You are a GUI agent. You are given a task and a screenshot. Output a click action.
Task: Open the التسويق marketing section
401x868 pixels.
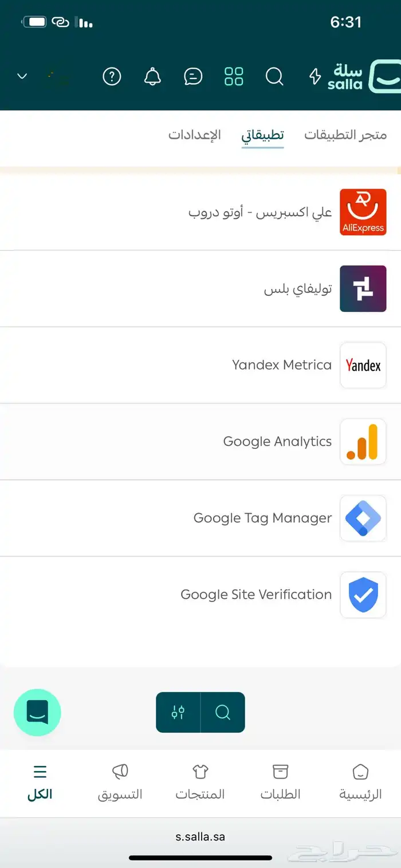(120, 782)
